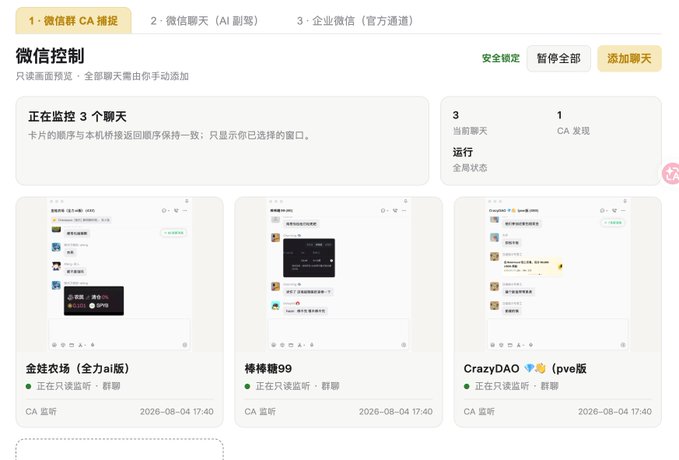Click timestamp 2026-08-04 17:40 on CrazyDAO card

(x=615, y=411)
